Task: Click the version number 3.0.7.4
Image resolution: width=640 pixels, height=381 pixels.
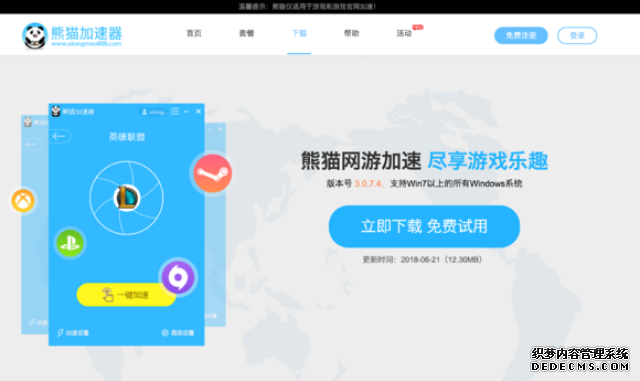Action: coord(368,184)
